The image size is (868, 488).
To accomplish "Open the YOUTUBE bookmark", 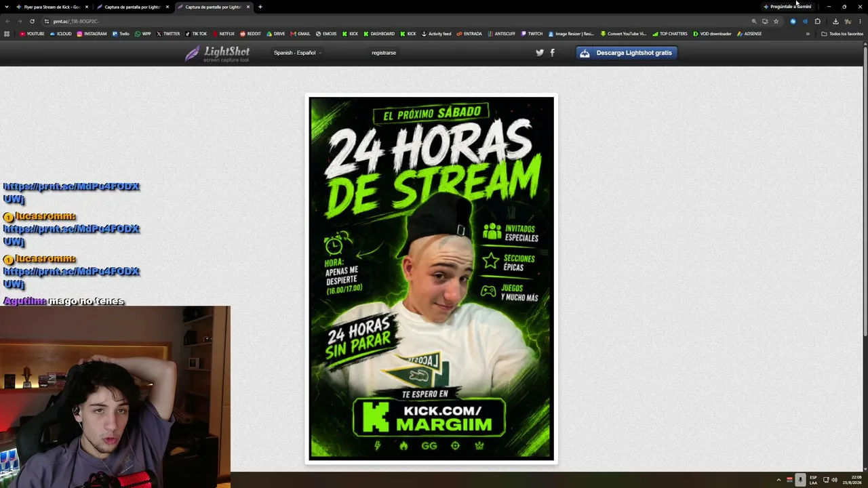I will (x=32, y=34).
